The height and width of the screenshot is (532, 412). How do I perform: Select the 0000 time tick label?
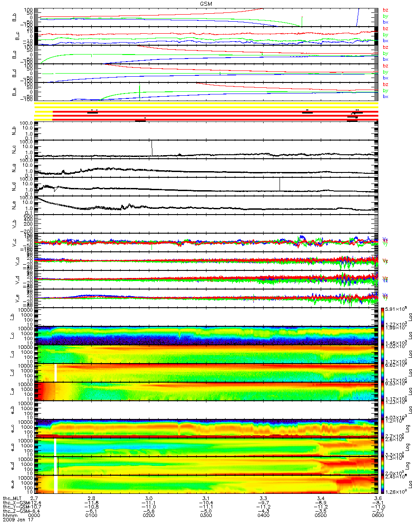[x=35, y=516]
